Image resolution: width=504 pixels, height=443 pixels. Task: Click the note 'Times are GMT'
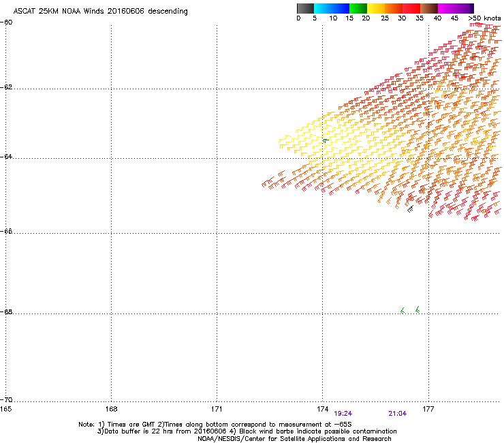tap(131, 425)
